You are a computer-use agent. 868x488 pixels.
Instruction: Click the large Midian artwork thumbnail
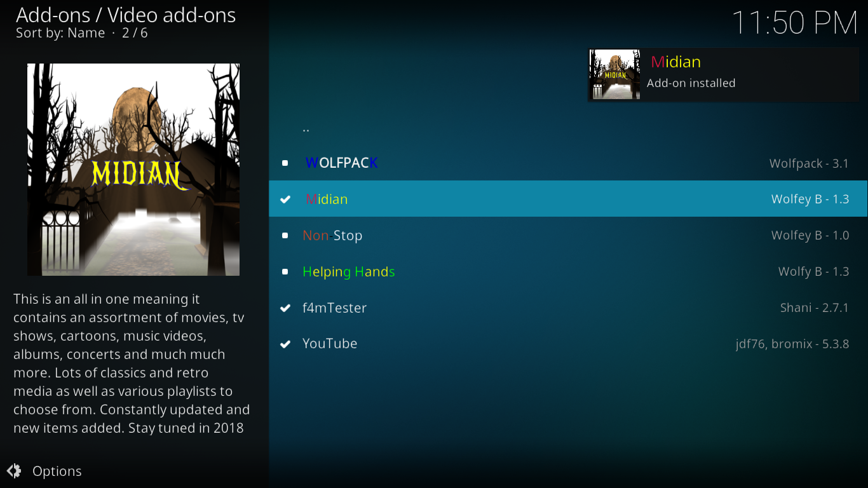point(133,170)
